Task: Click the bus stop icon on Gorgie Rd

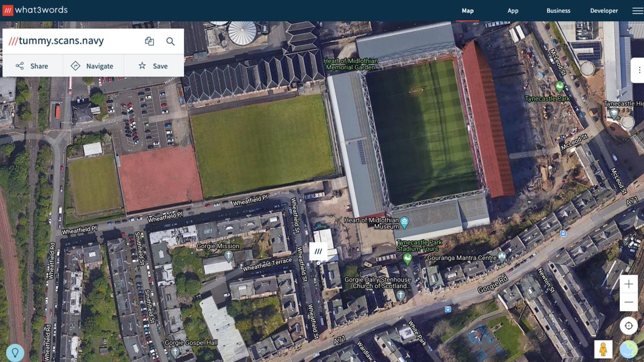Action: pos(448,309)
